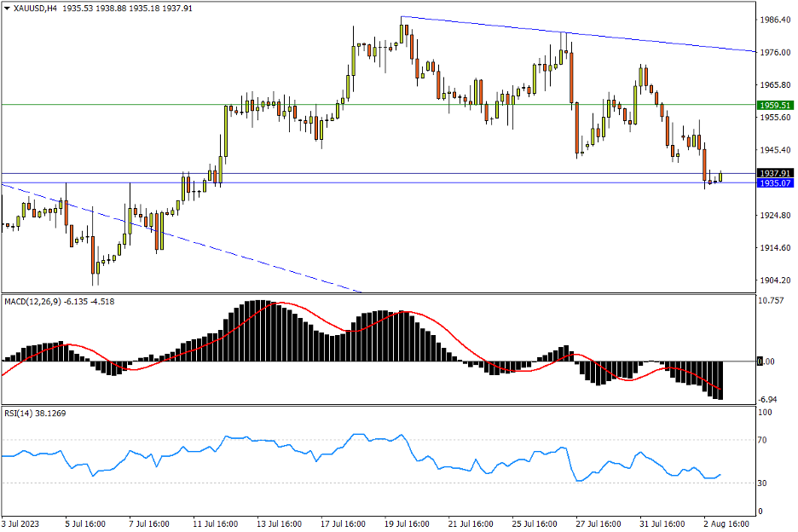Click the -6.94 MACD scale label
The width and height of the screenshot is (798, 532).
point(770,400)
